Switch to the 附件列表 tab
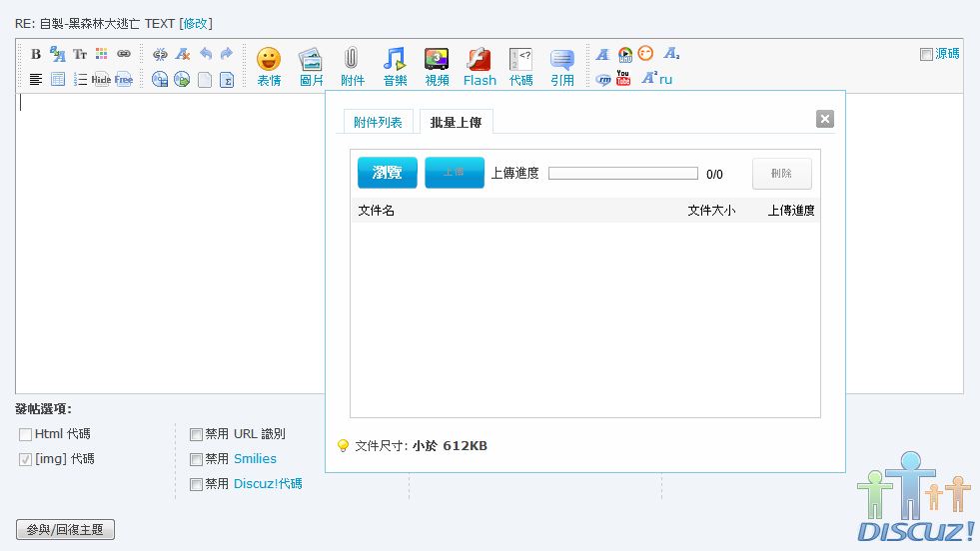 pyautogui.click(x=378, y=122)
